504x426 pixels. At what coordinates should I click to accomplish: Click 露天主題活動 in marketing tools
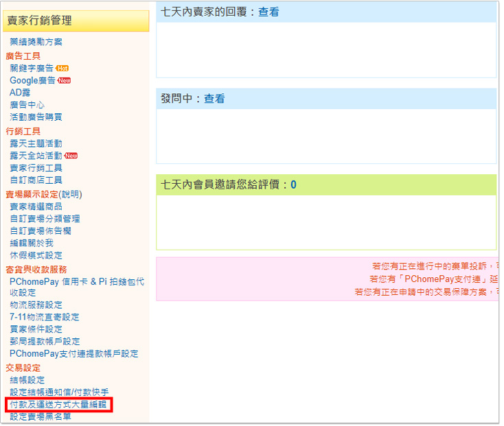[x=36, y=143]
